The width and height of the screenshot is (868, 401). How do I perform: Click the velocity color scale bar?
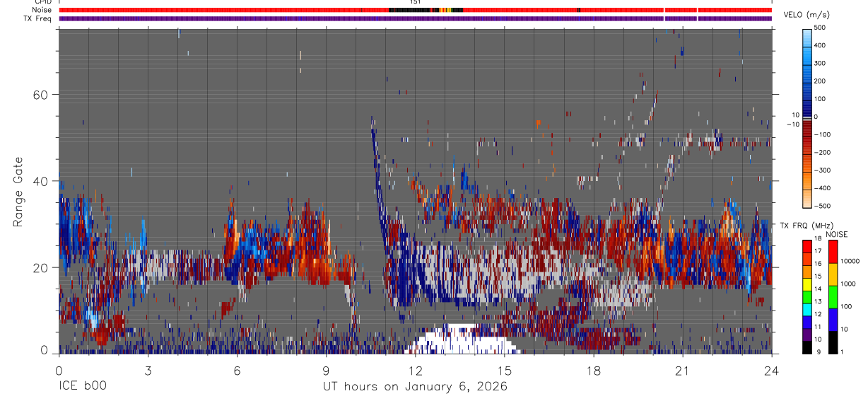coord(807,117)
